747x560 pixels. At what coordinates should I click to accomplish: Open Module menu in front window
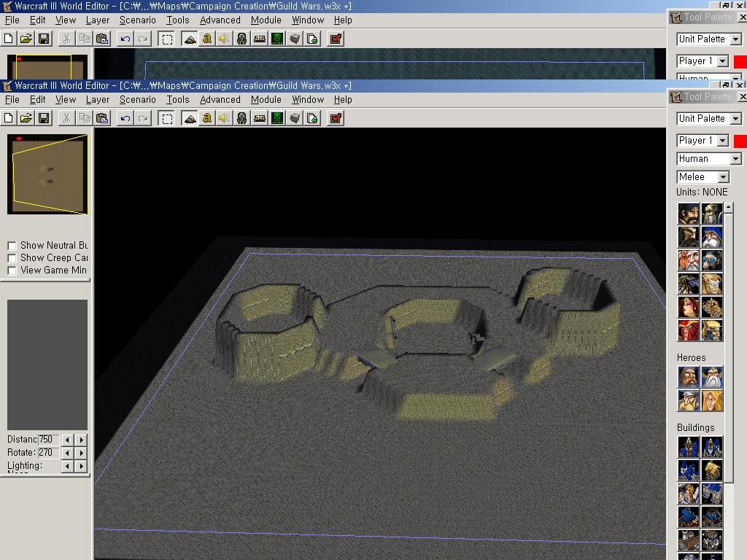point(266,99)
